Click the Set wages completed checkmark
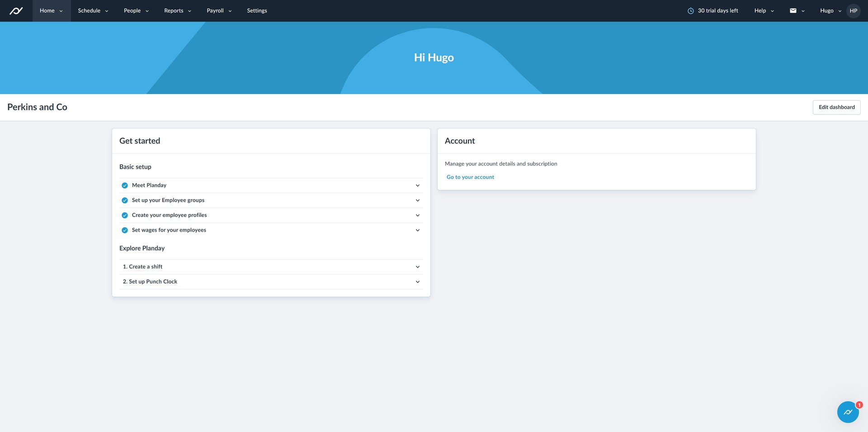The height and width of the screenshot is (432, 868). [x=125, y=230]
